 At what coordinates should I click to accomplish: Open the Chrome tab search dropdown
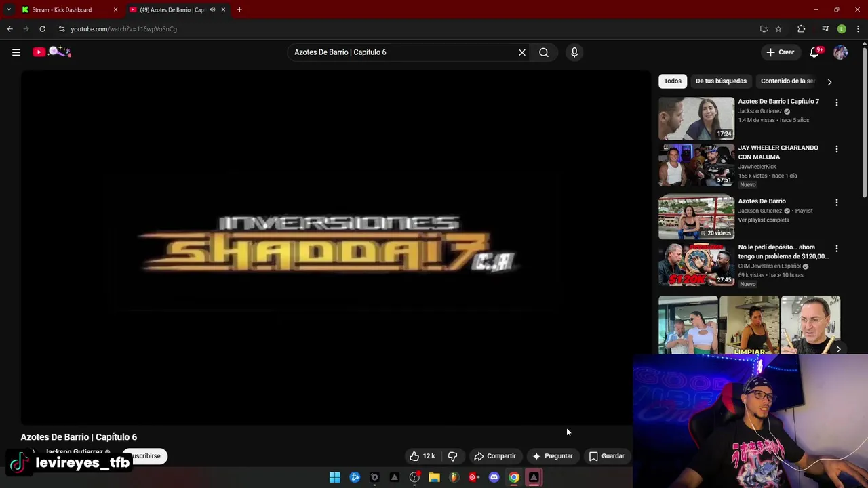(9, 9)
